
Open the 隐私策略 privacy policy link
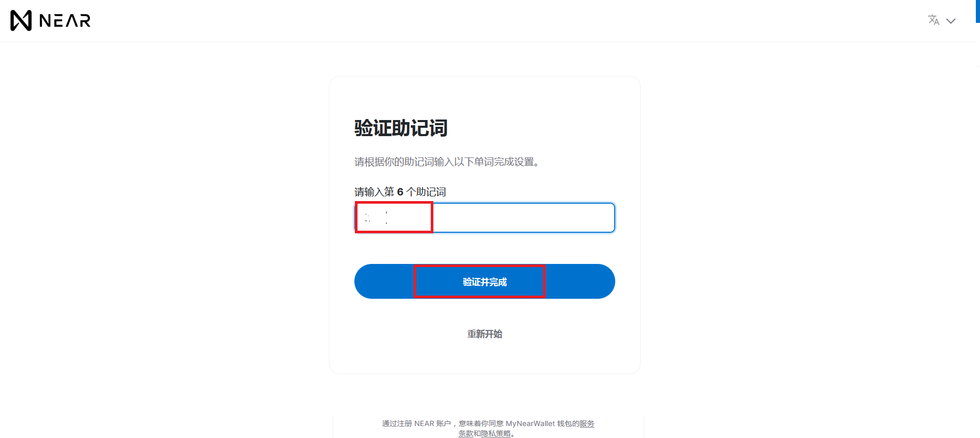tap(496, 433)
